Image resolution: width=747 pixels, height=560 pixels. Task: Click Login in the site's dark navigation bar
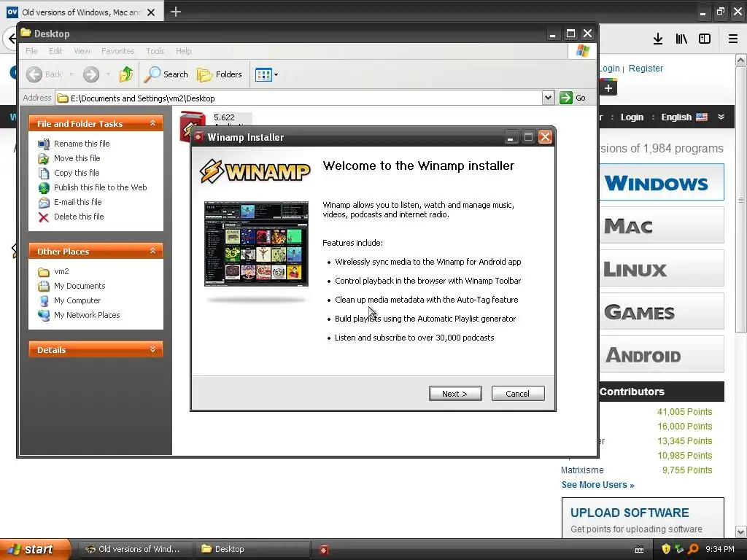point(632,117)
